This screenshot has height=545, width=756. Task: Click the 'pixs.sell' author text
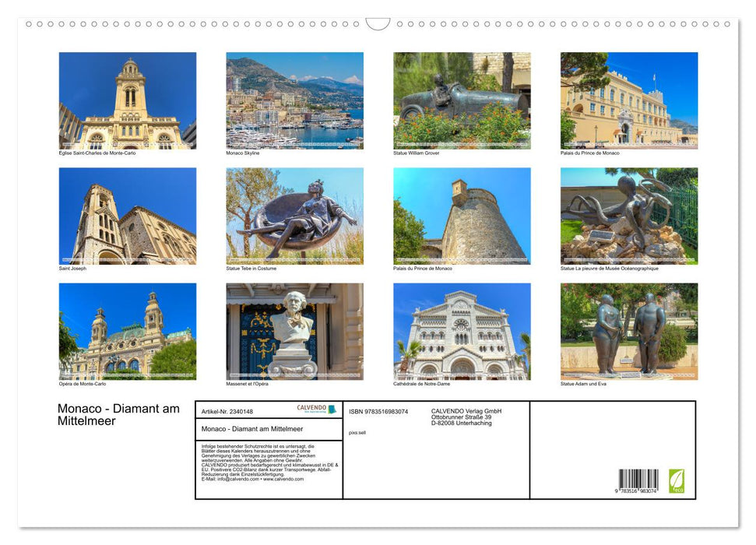pyautogui.click(x=357, y=433)
